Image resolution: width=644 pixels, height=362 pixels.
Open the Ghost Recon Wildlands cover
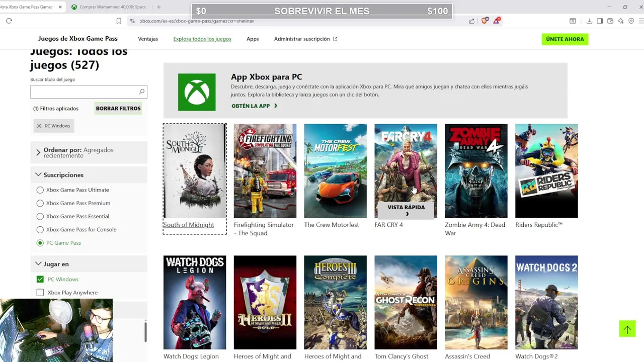pyautogui.click(x=406, y=302)
